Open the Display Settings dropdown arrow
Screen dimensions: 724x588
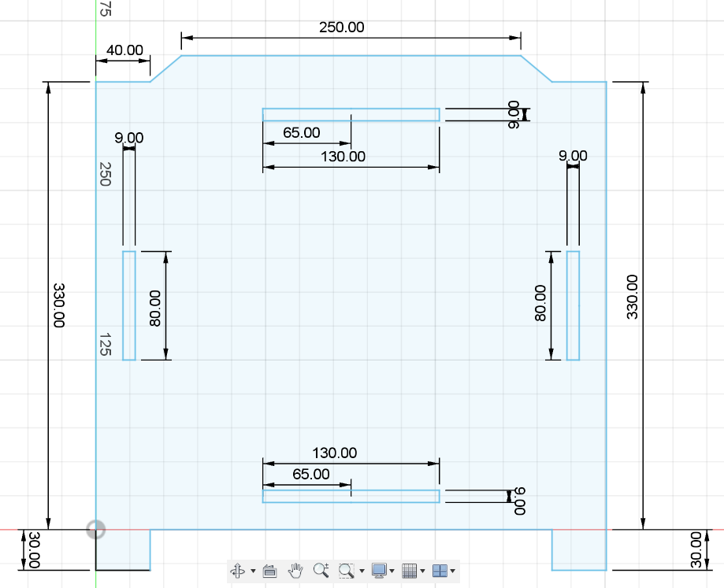tap(392, 571)
